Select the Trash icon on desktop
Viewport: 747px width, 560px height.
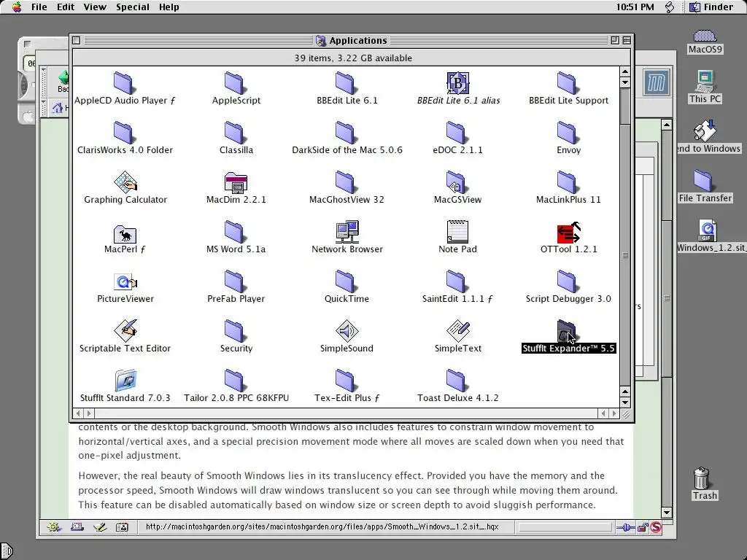tap(702, 478)
